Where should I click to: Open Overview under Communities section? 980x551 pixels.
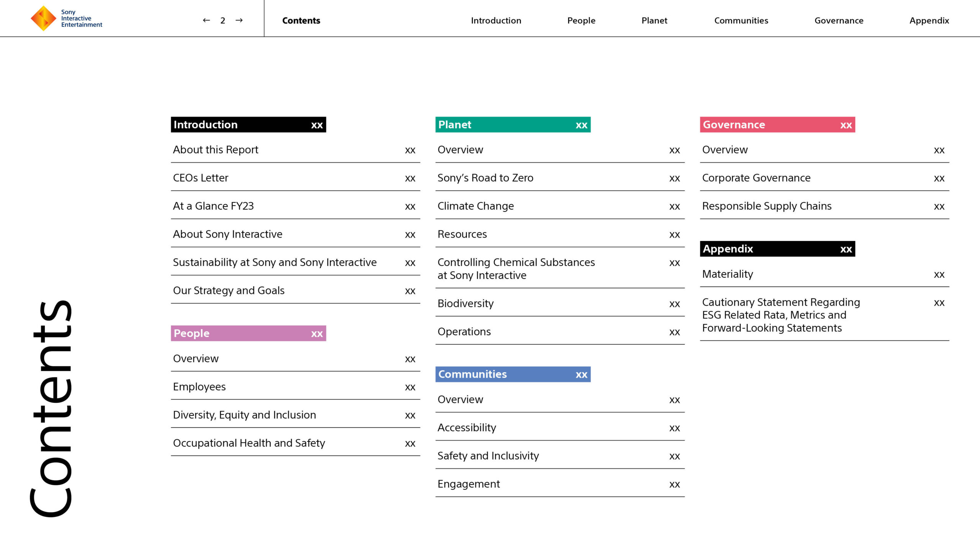click(x=560, y=399)
